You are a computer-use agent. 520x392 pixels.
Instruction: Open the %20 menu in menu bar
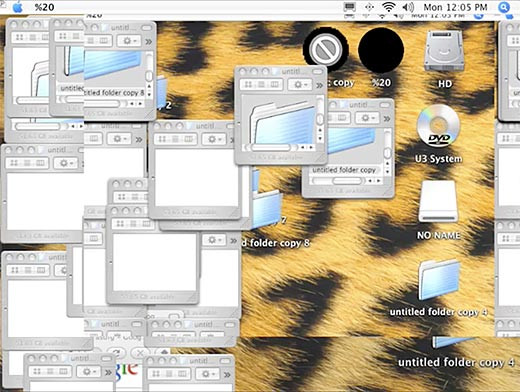45,7
